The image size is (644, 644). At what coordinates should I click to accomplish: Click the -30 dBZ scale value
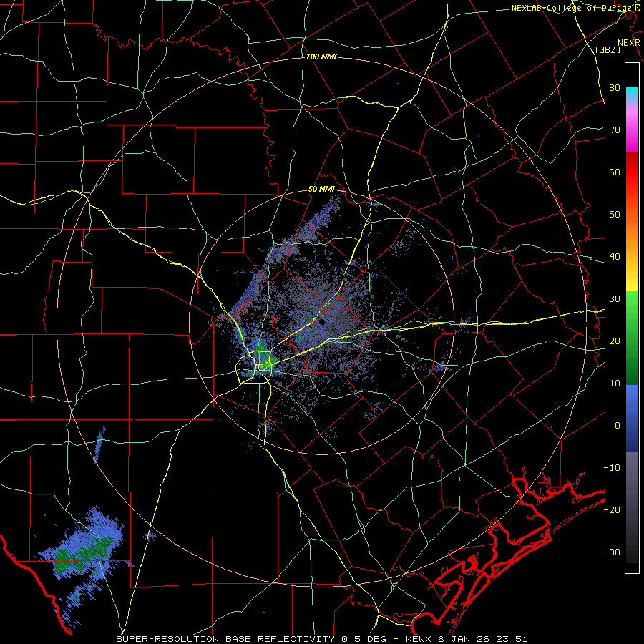tap(612, 552)
